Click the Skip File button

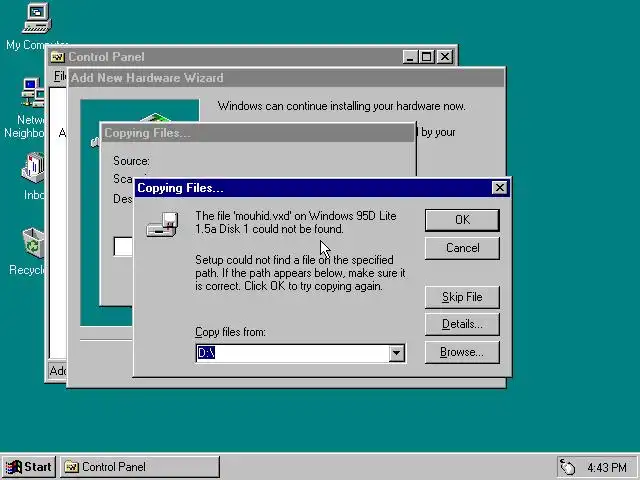coord(462,297)
